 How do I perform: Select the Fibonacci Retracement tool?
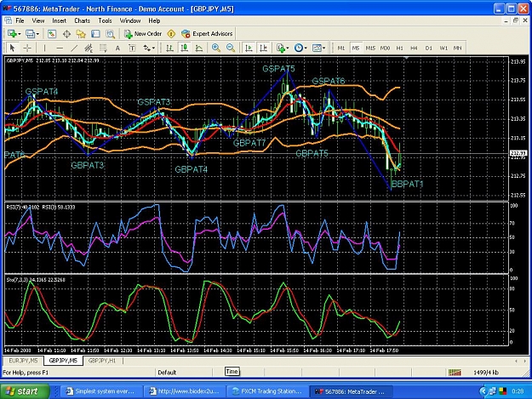(103, 48)
